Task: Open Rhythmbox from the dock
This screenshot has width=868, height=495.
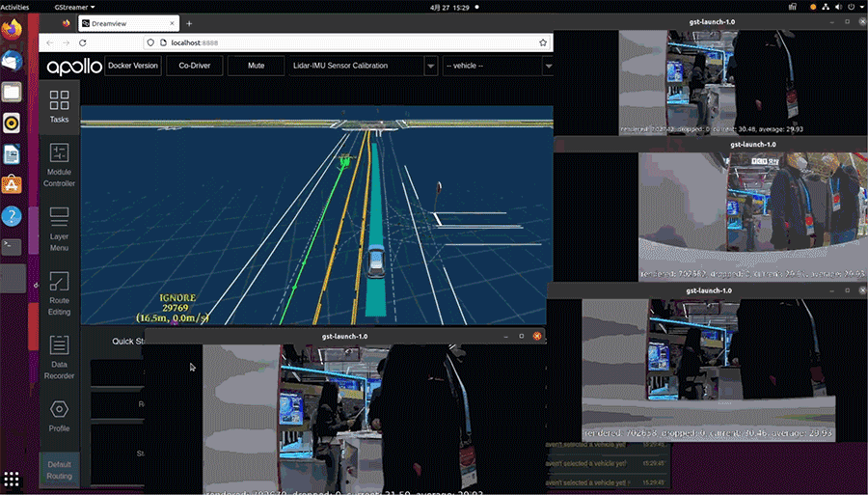Action: coord(12,123)
